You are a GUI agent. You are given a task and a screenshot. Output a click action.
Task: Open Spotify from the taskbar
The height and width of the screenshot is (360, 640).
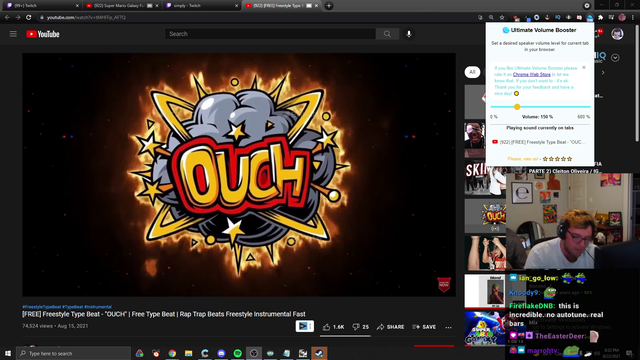coord(238,353)
